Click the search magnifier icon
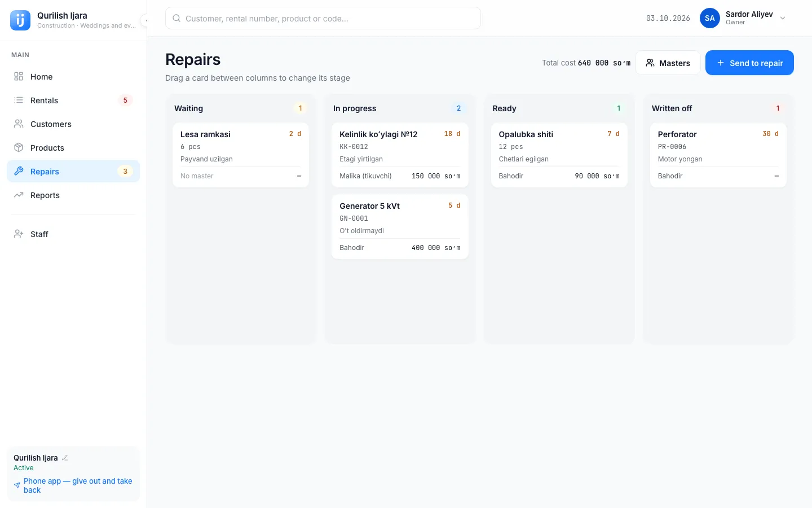The height and width of the screenshot is (508, 812). pyautogui.click(x=176, y=18)
